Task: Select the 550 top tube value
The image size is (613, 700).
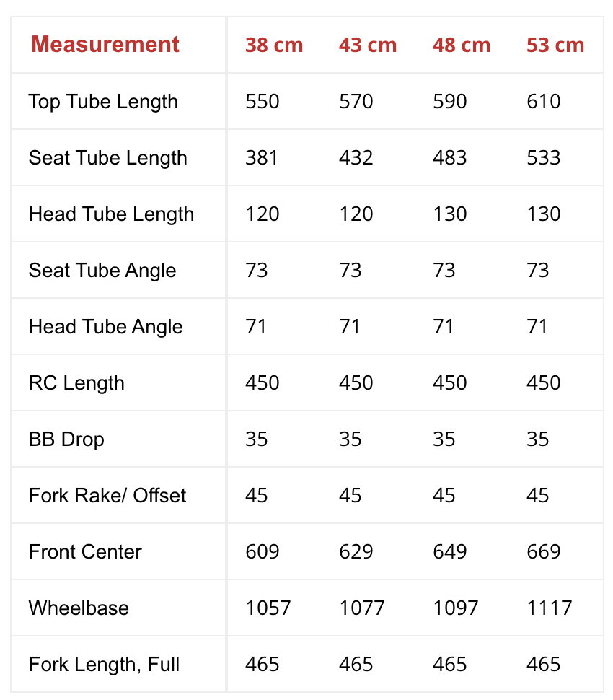Action: pyautogui.click(x=263, y=101)
